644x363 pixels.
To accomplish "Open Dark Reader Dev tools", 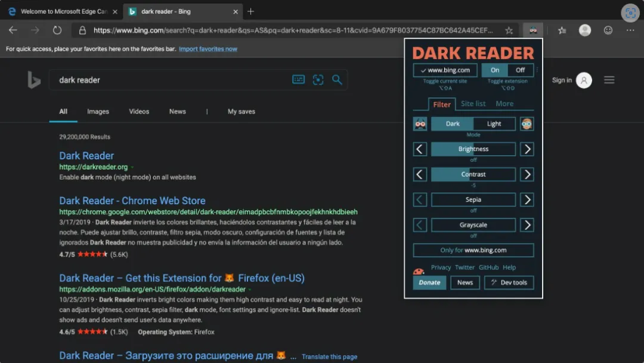I will coord(509,282).
